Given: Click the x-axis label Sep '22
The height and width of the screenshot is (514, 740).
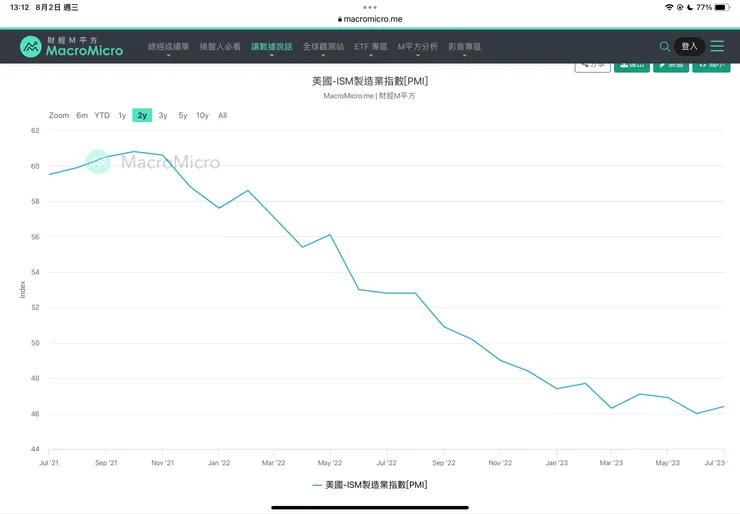Looking at the screenshot, I should (x=444, y=463).
